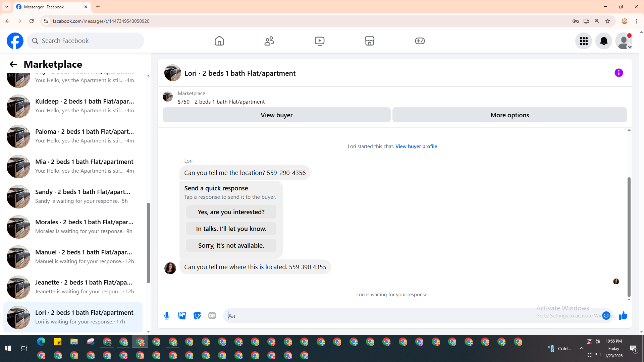The image size is (644, 362).
Task: Send quick response 'Sorry, it's not available.'
Action: click(x=231, y=245)
